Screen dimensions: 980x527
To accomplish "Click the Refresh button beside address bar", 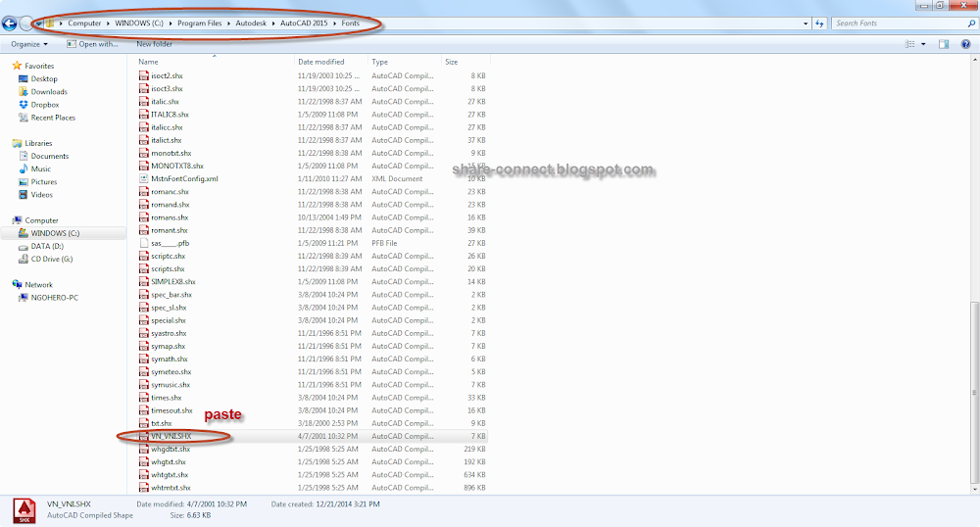I will [x=819, y=24].
